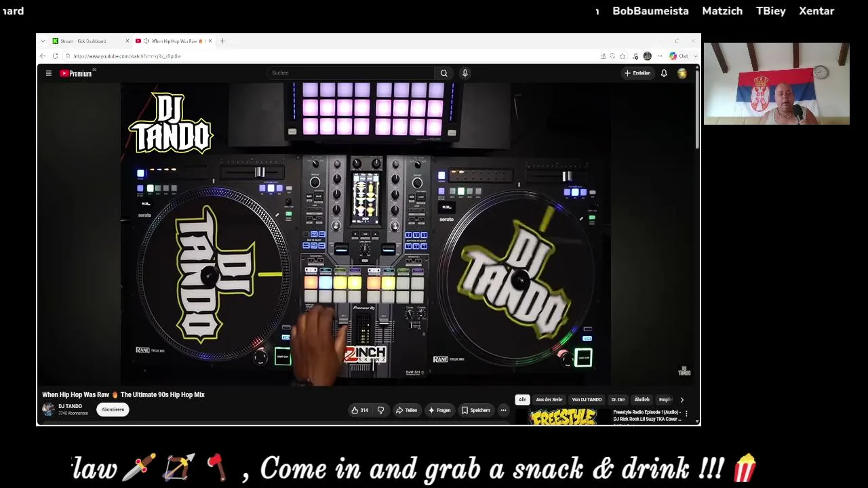Dislike the video with thumbs down
Image resolution: width=868 pixels, height=488 pixels.
pyautogui.click(x=380, y=410)
